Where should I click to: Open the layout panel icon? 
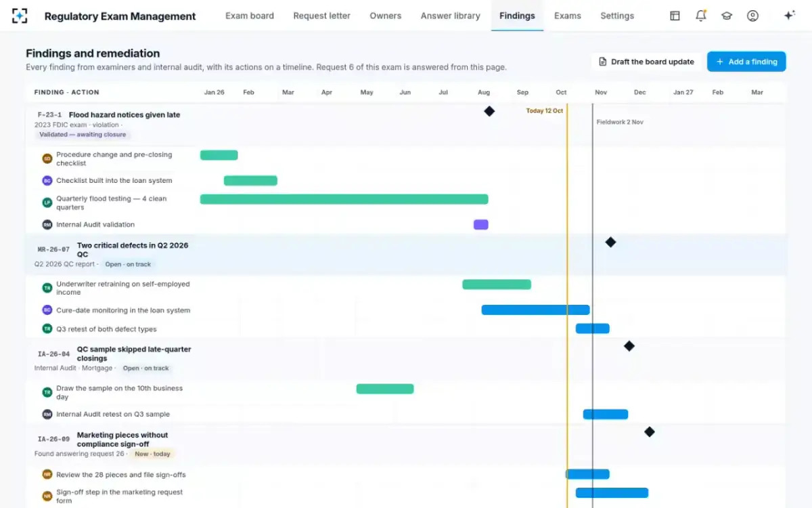click(x=675, y=16)
